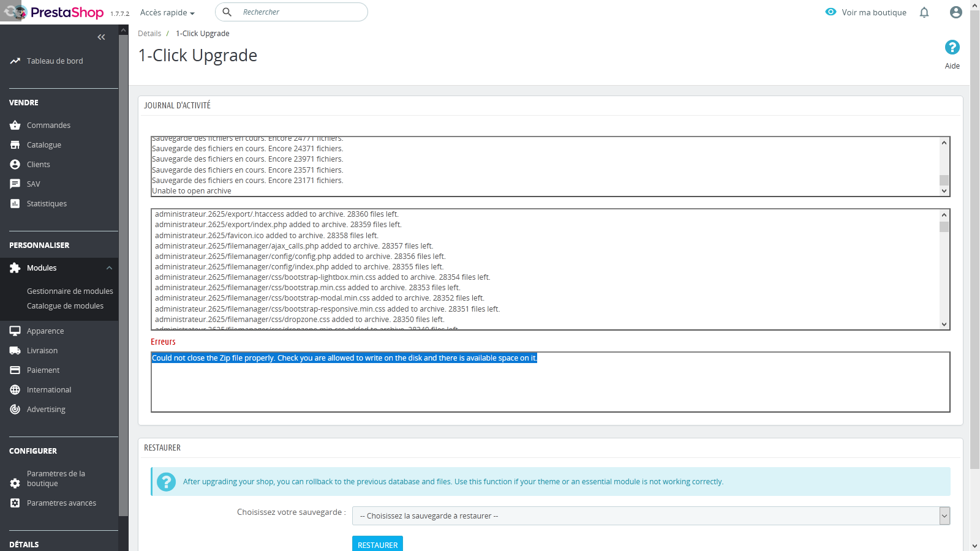Click the Paramètres de la boutique gear icon
The height and width of the screenshot is (551, 980).
(15, 484)
